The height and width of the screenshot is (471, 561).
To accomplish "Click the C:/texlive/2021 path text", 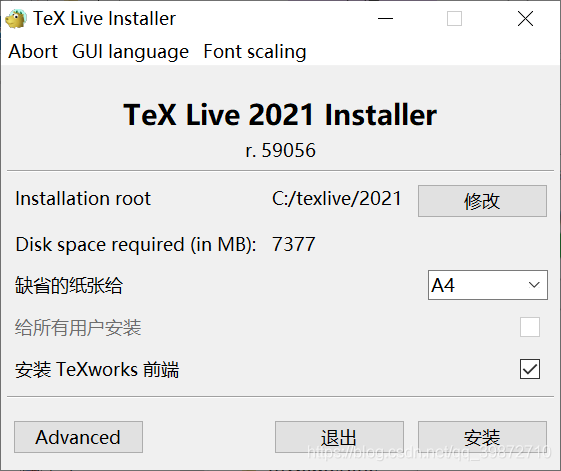I will pos(336,199).
